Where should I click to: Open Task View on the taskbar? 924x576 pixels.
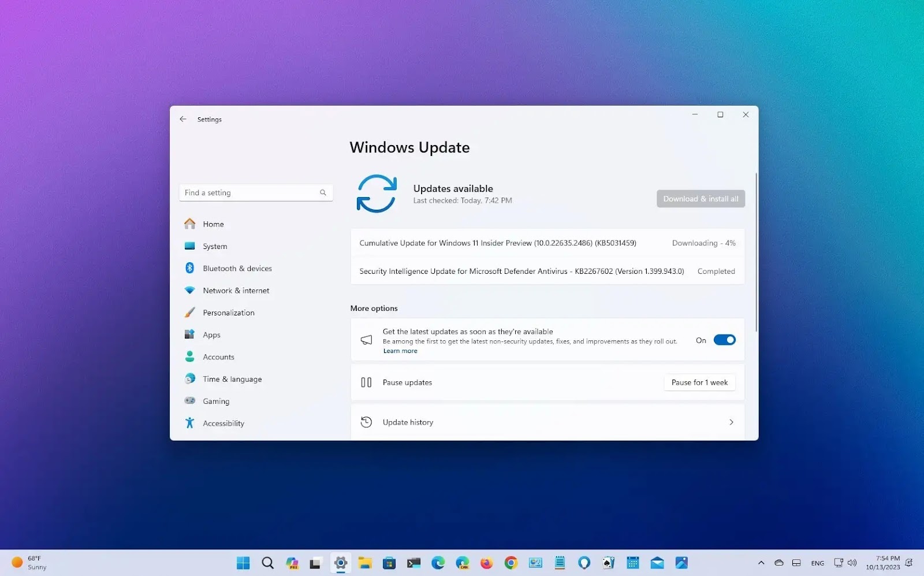[x=315, y=563]
